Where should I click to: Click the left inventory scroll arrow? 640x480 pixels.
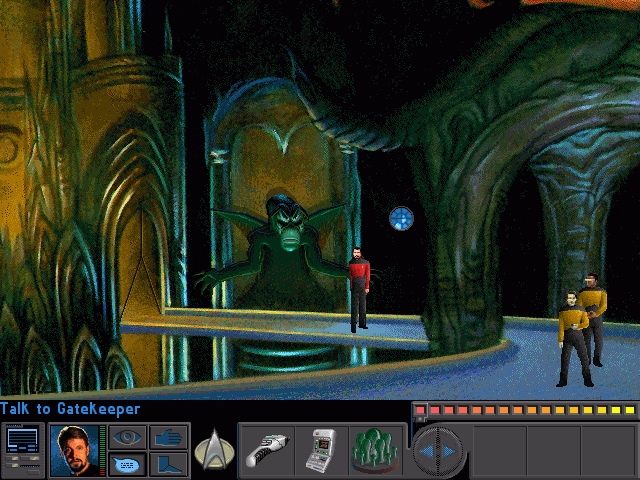[427, 451]
